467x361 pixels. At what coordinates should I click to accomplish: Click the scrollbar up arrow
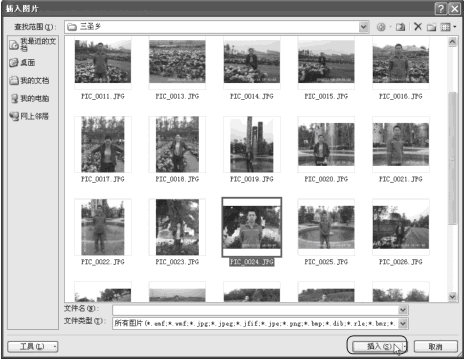452,42
